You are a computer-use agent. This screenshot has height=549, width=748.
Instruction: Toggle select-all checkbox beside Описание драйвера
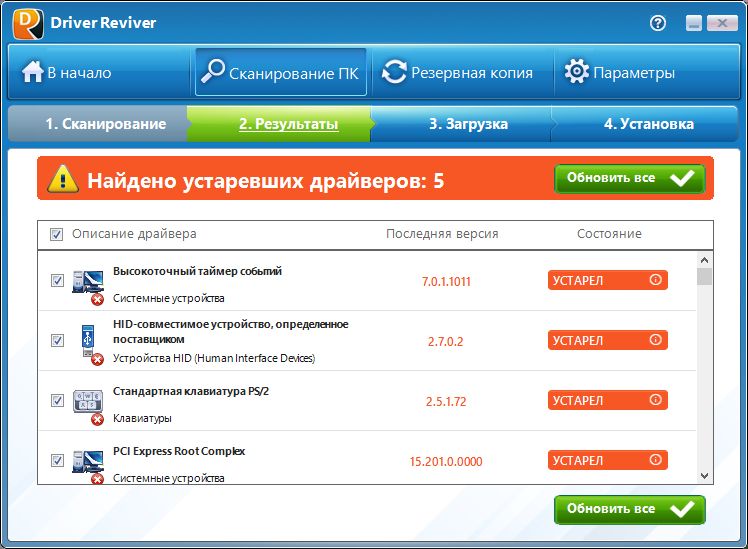[56, 234]
